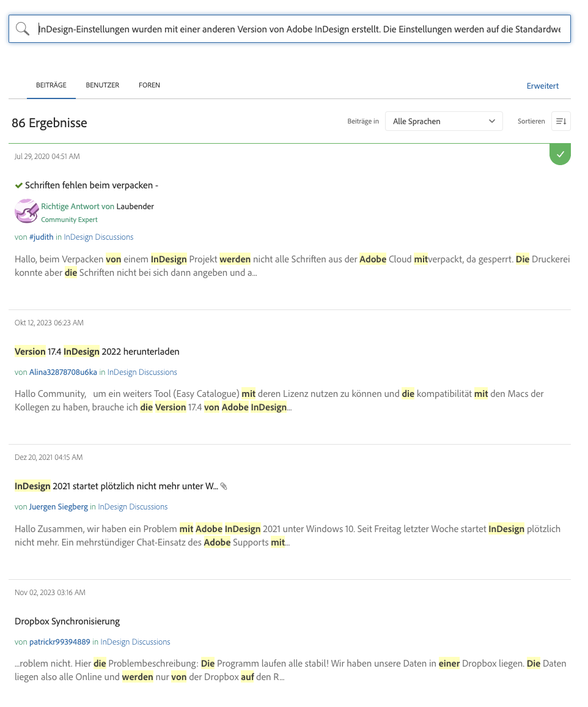Open the sort order icon button
The image size is (588, 707).
click(560, 121)
